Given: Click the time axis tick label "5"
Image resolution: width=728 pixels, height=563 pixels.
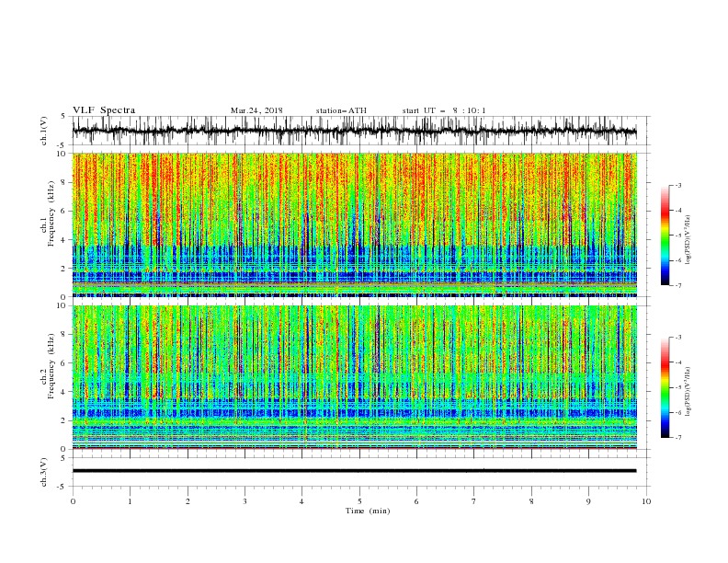Looking at the screenshot, I should (359, 501).
